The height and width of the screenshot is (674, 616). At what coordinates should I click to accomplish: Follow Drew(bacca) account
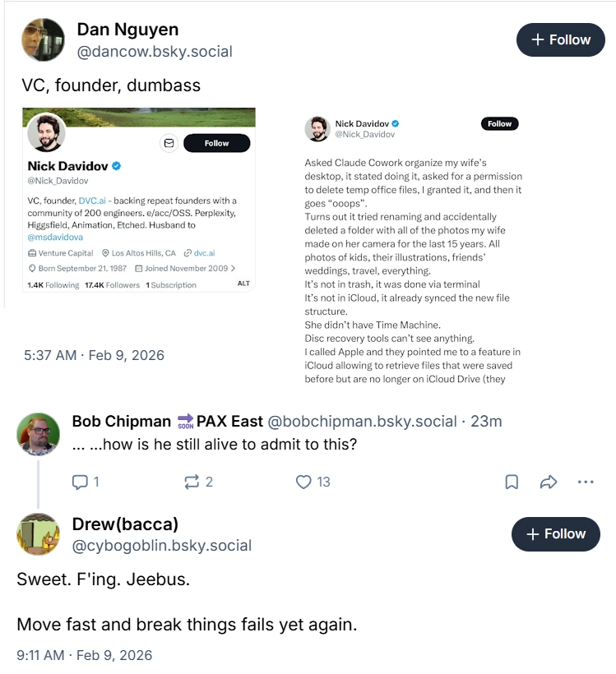[556, 534]
